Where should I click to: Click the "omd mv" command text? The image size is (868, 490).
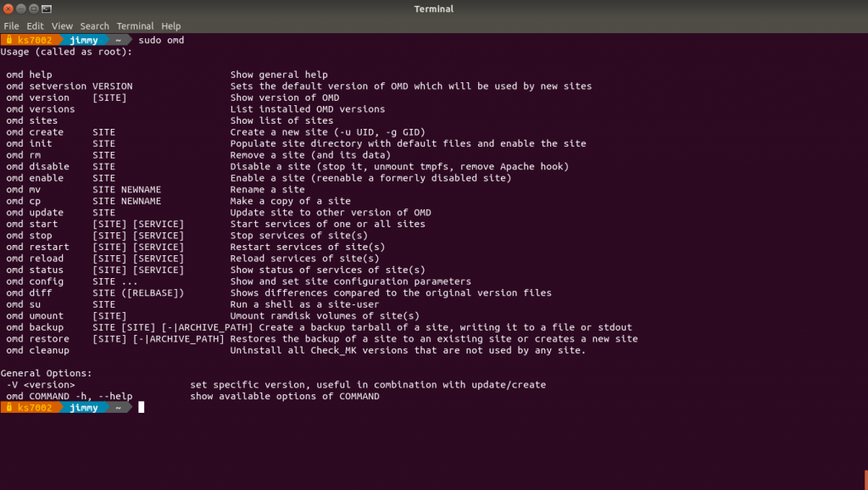pos(23,189)
